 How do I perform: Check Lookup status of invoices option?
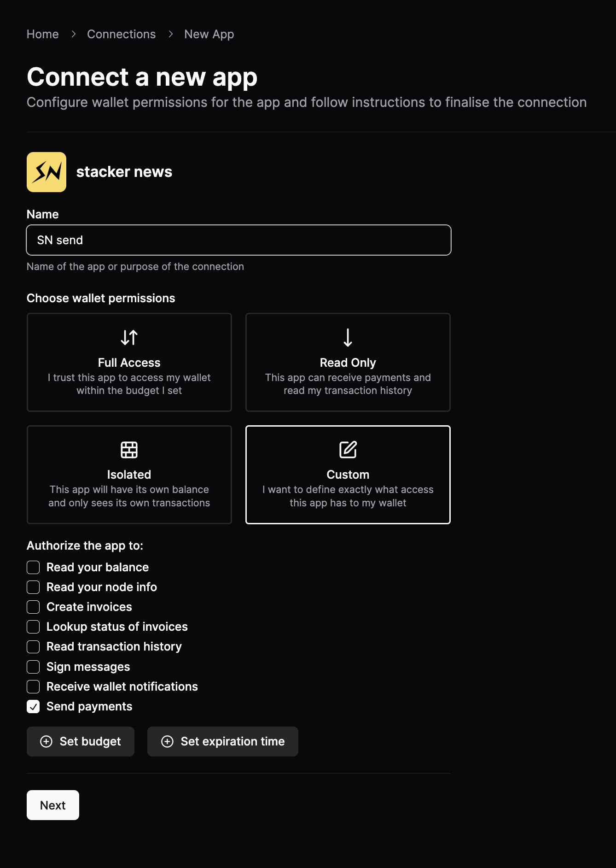pos(33,627)
